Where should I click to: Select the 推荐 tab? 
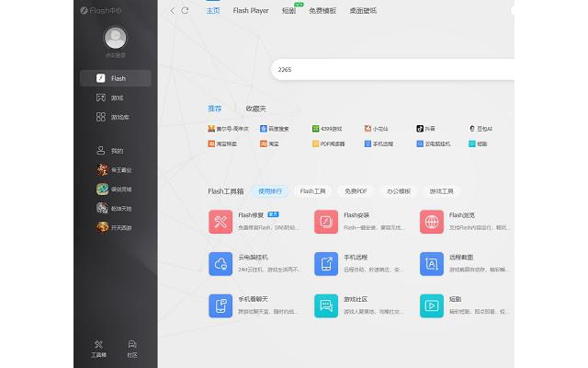point(215,109)
